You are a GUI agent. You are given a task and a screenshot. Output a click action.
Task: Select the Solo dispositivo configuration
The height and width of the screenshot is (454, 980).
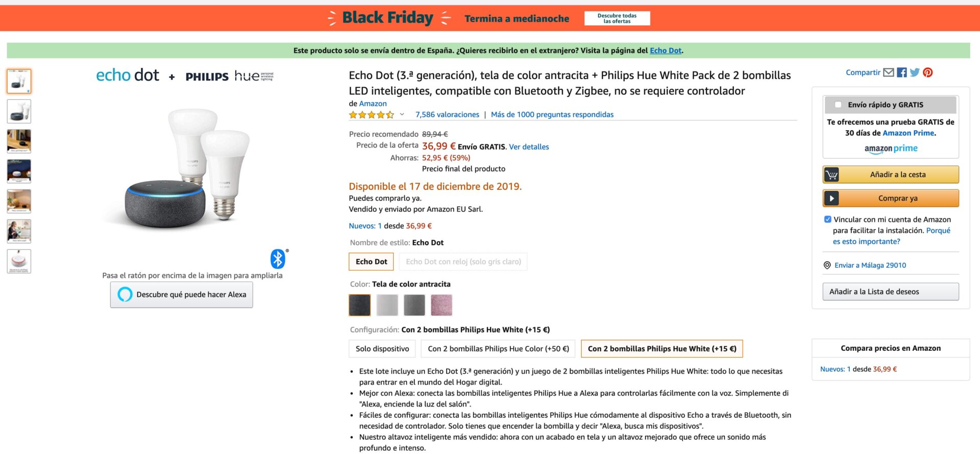(382, 349)
